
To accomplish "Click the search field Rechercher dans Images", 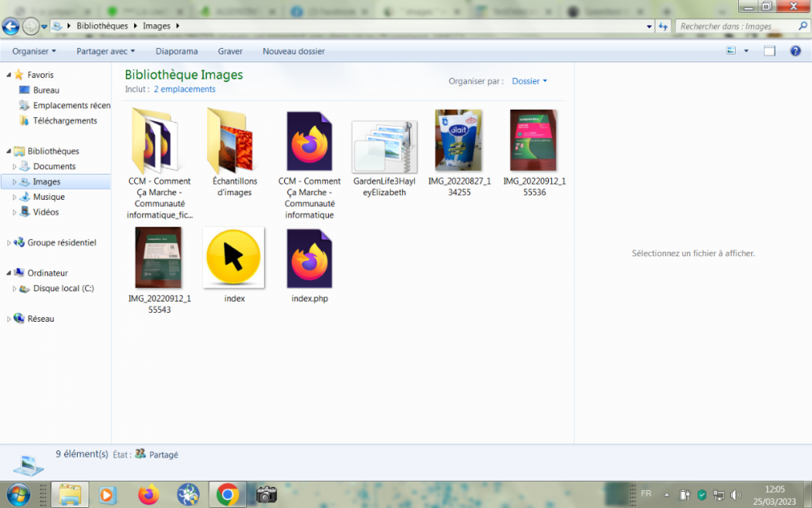I will [x=735, y=26].
